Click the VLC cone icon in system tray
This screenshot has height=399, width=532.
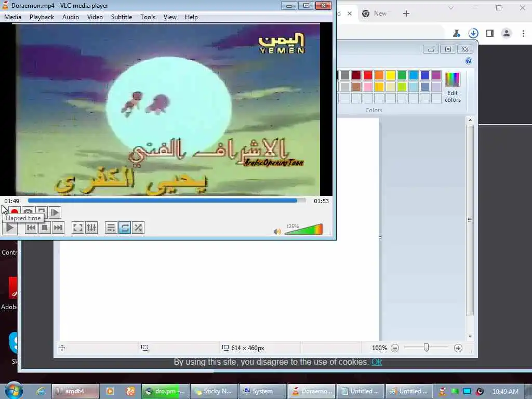(x=442, y=391)
